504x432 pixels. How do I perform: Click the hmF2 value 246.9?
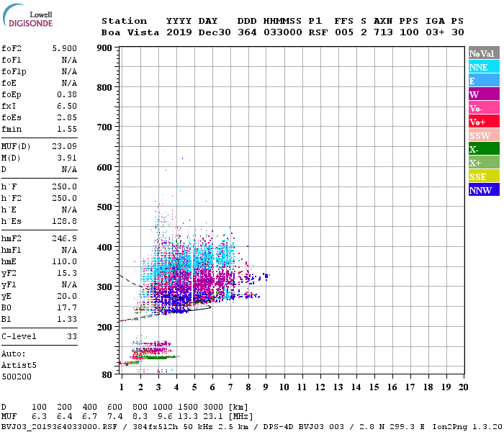(64, 238)
